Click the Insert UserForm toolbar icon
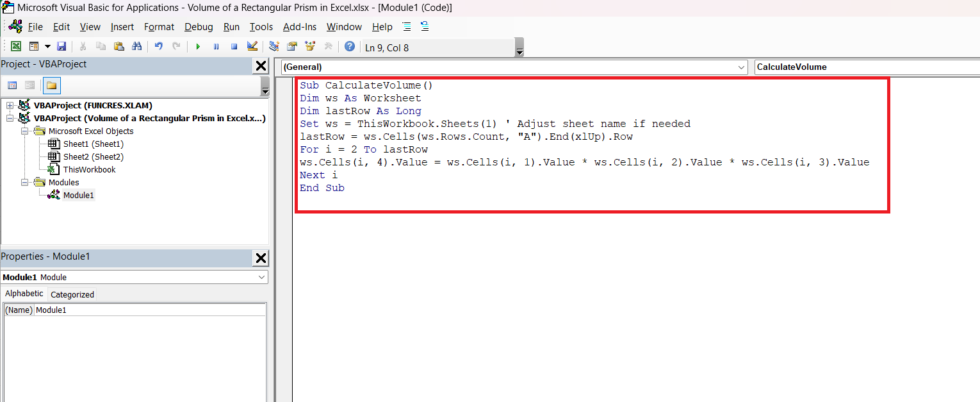The width and height of the screenshot is (980, 402). coord(33,47)
